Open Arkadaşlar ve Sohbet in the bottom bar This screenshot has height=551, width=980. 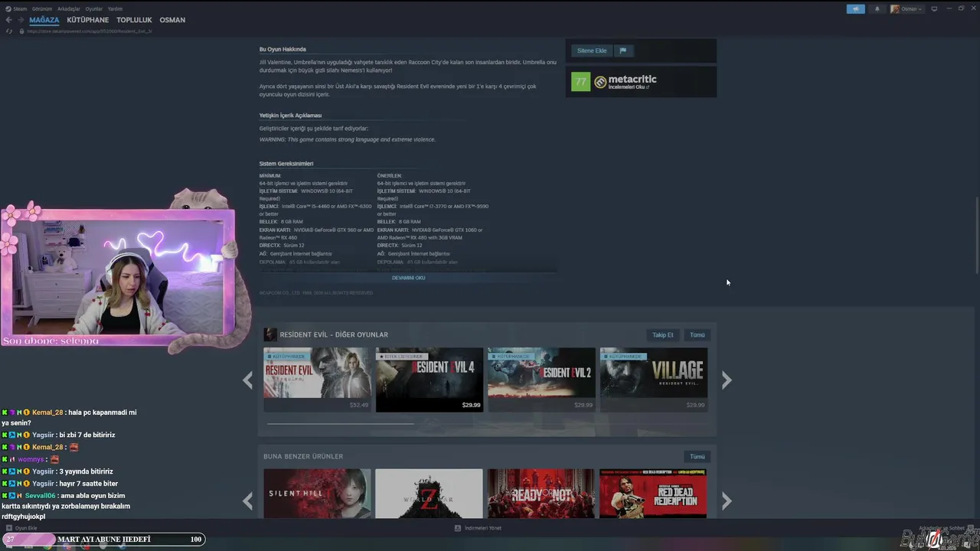[x=941, y=528]
